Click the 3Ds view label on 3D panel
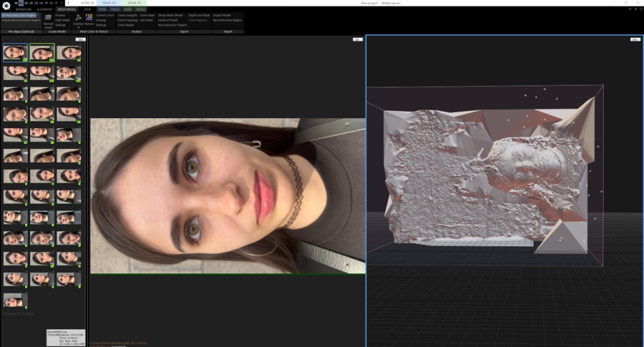Screen dimensions: 644x347 point(635,40)
